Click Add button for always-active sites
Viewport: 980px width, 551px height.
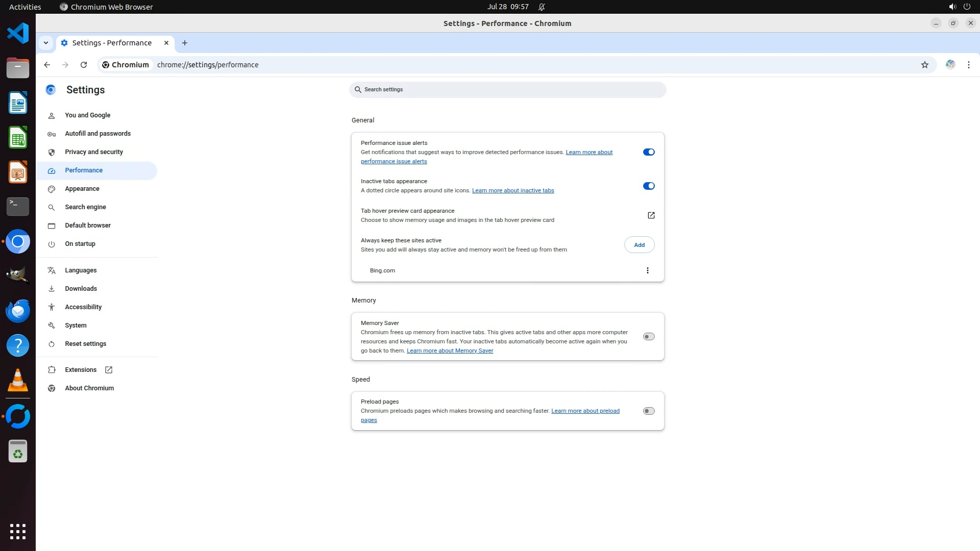point(639,245)
